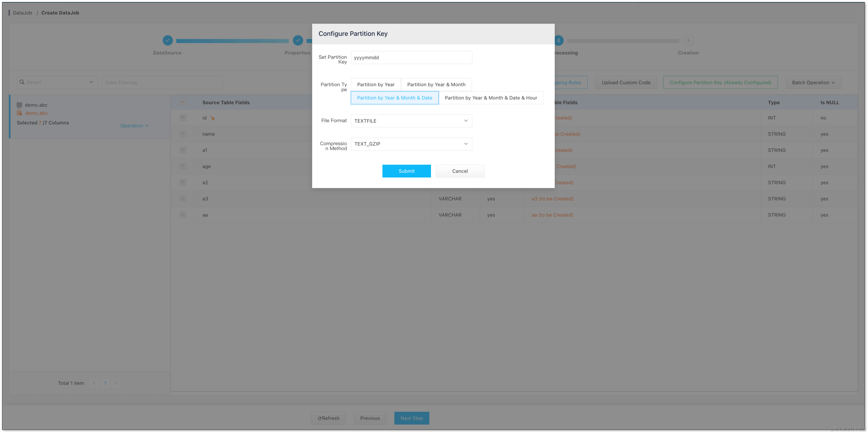Click the Cancel button in dialog
868x433 pixels.
[460, 171]
